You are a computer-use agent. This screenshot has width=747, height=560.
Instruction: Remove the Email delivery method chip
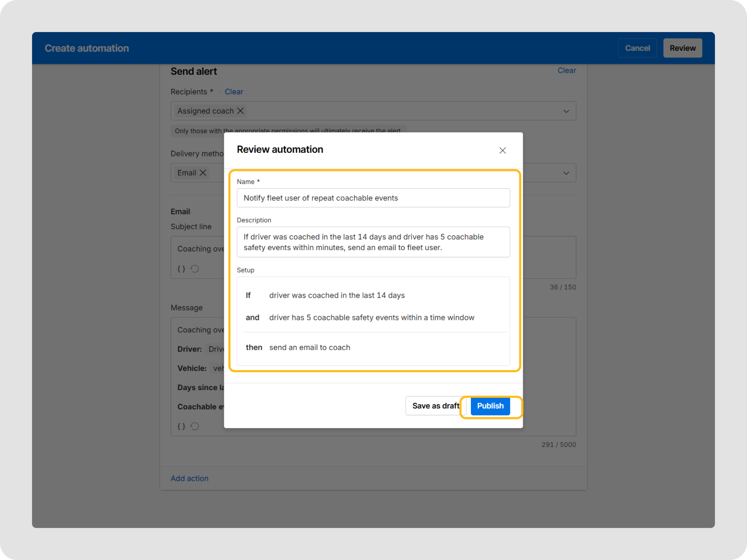click(x=203, y=173)
